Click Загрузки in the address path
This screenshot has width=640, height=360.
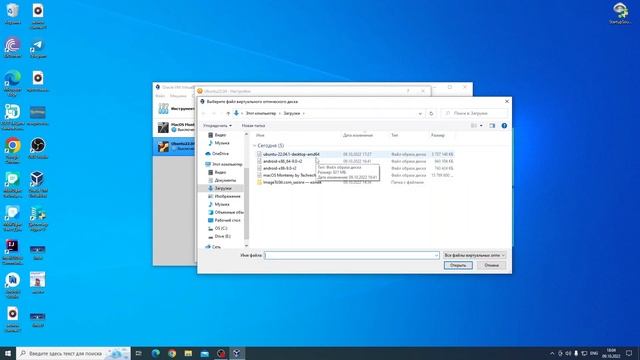click(292, 113)
